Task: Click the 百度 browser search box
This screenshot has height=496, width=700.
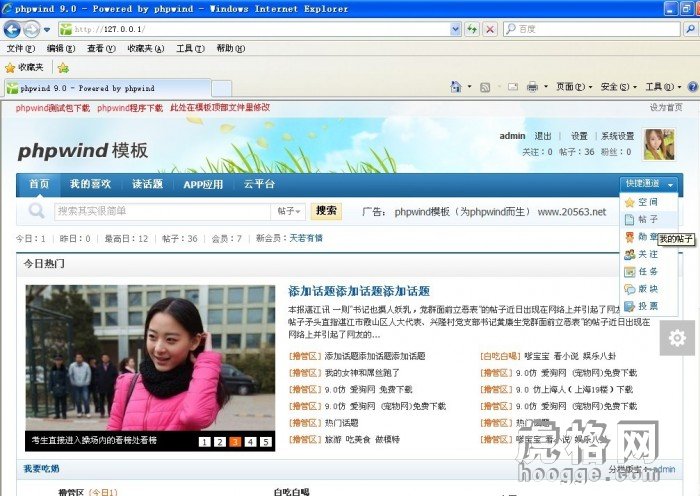Action: [592, 29]
